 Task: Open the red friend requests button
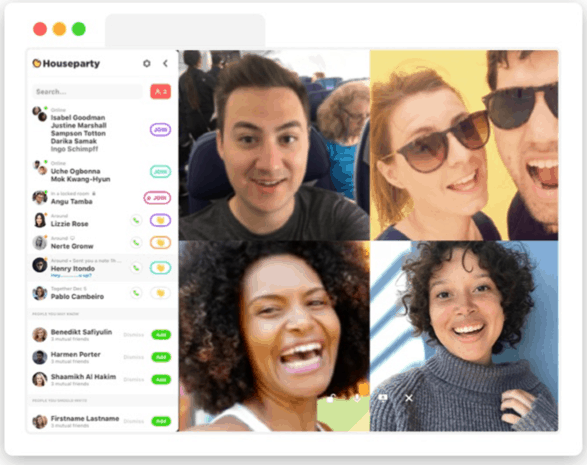(x=161, y=91)
